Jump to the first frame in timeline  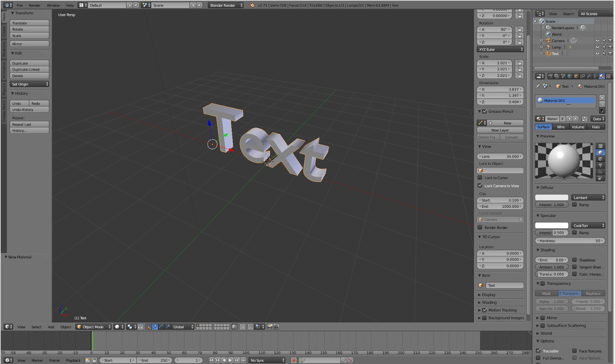[x=211, y=360]
